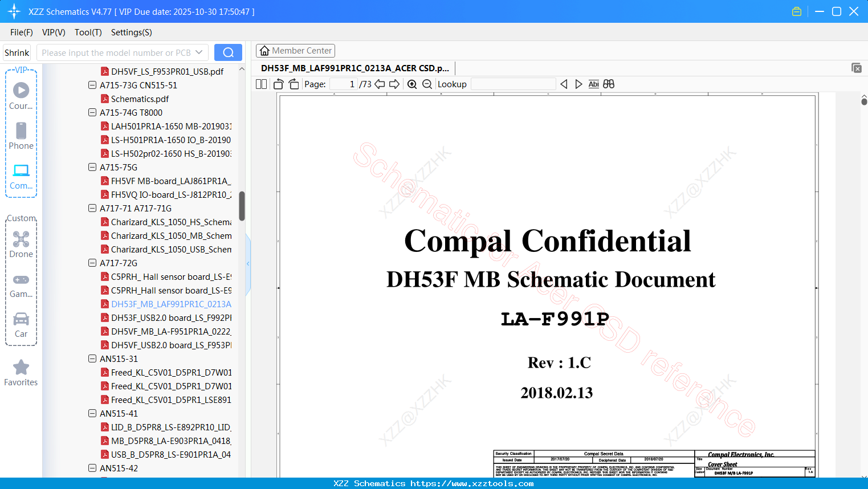Open the model number dropdown arrow

point(199,52)
